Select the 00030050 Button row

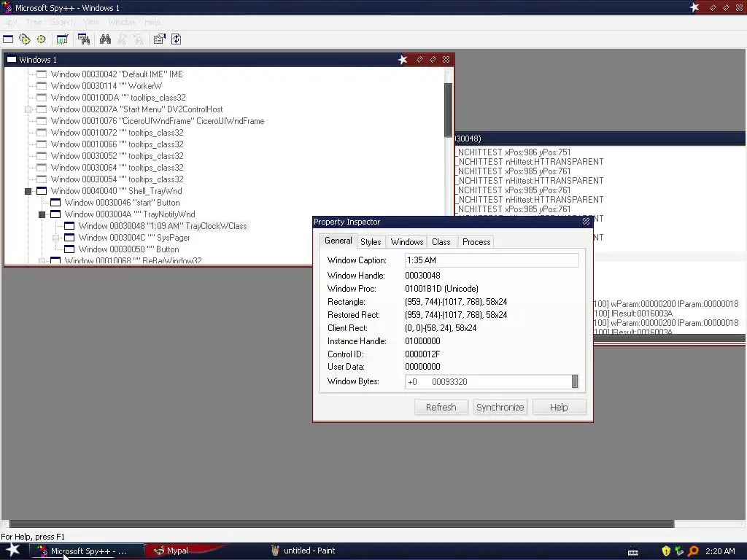(128, 249)
